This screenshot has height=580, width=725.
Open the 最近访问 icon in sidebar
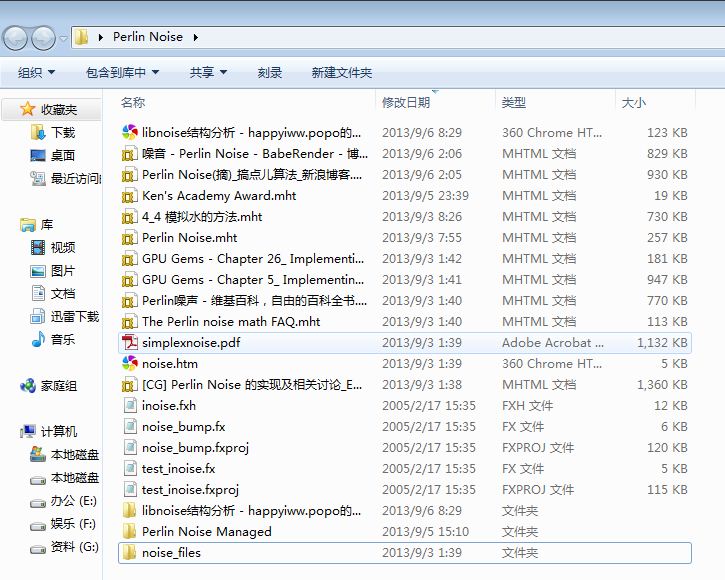click(37, 178)
